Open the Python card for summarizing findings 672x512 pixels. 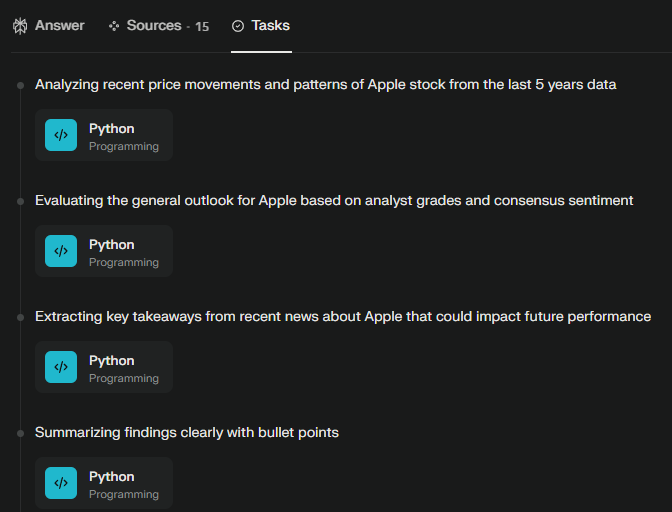104,483
